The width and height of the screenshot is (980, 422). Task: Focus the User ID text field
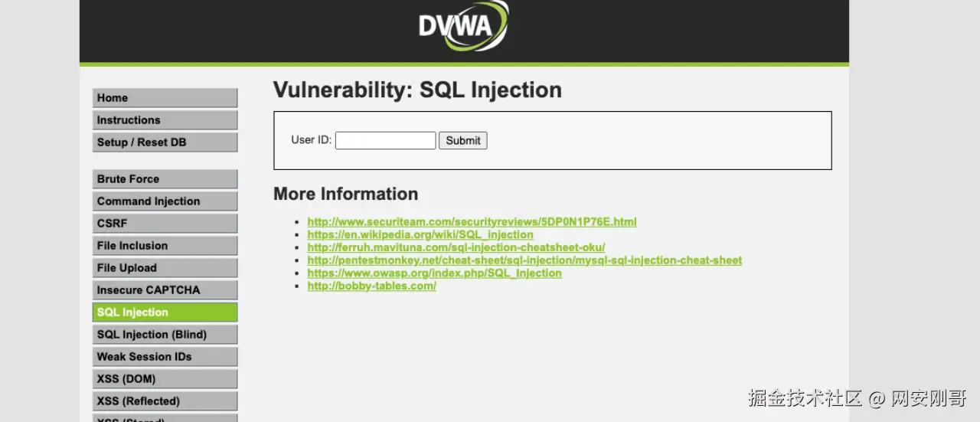pyautogui.click(x=385, y=140)
